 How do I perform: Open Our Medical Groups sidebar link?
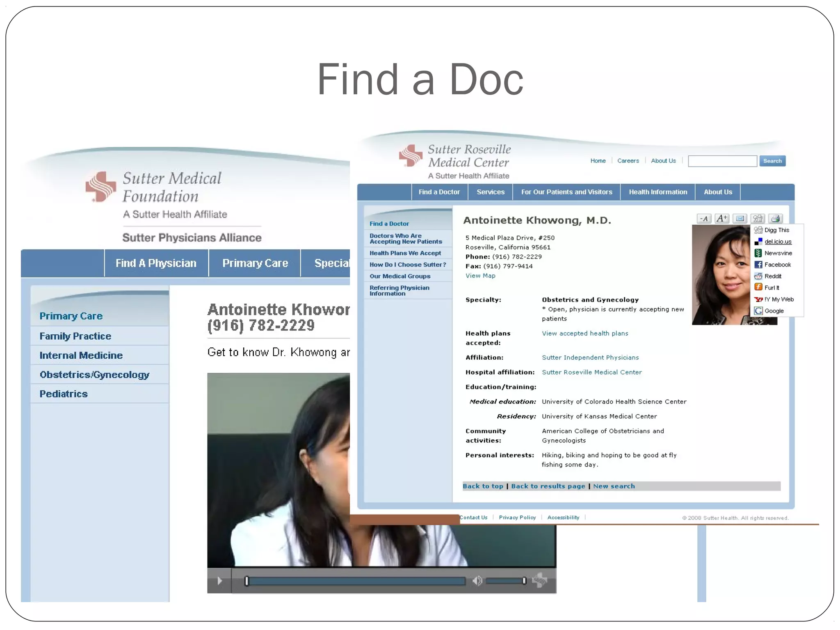400,276
